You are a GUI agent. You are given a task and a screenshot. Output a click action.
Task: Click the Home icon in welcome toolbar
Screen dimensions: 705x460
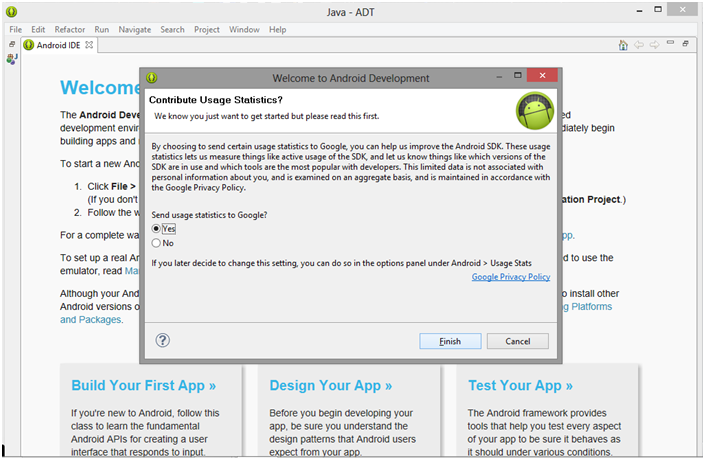point(623,45)
